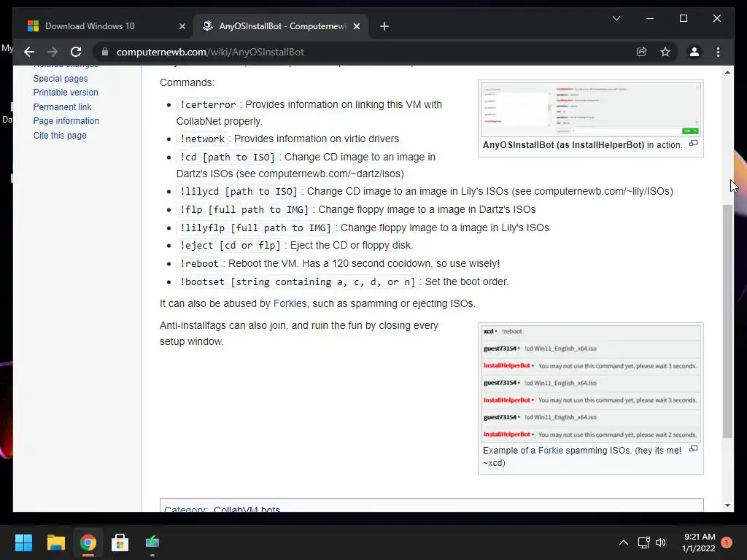Image resolution: width=747 pixels, height=560 pixels.
Task: Click the !cd [path to ISO] command
Action: [x=228, y=157]
